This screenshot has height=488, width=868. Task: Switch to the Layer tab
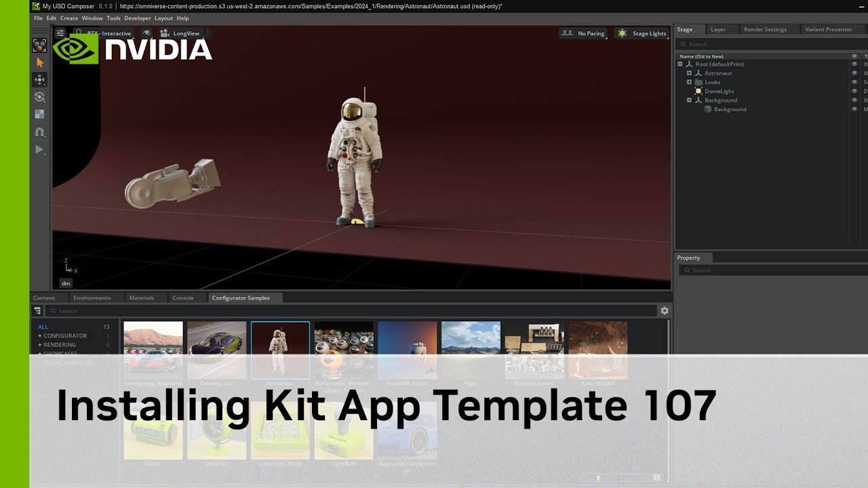coord(722,29)
